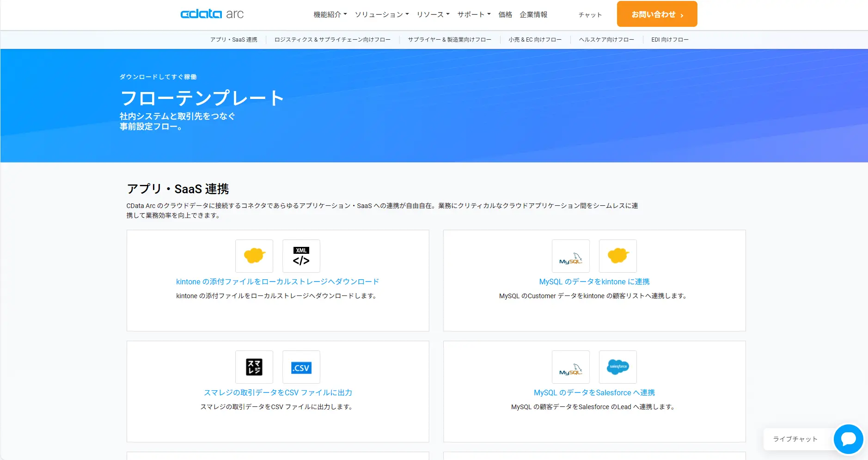The height and width of the screenshot is (460, 868).
Task: Click the Salesforce cloud icon in the bottom card
Action: click(618, 367)
